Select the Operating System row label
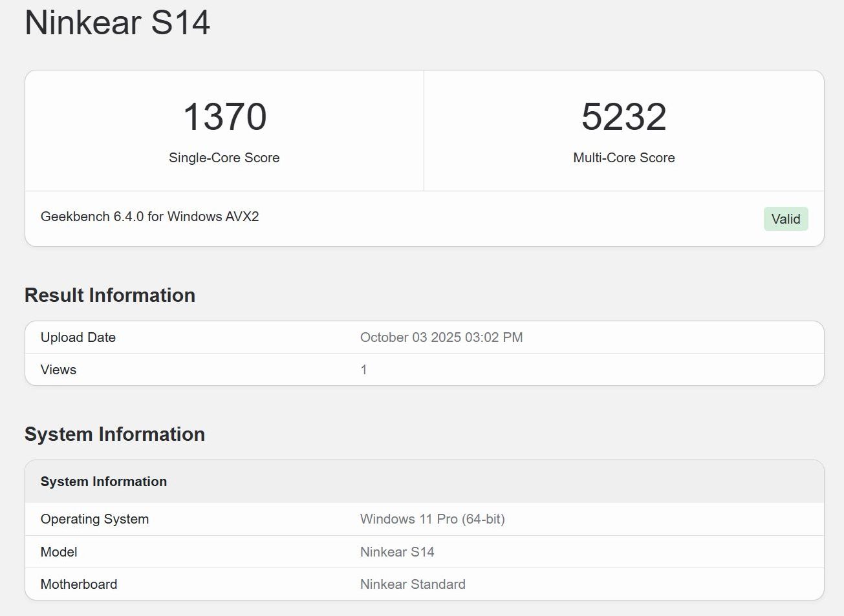Image resolution: width=844 pixels, height=616 pixels. coord(94,519)
